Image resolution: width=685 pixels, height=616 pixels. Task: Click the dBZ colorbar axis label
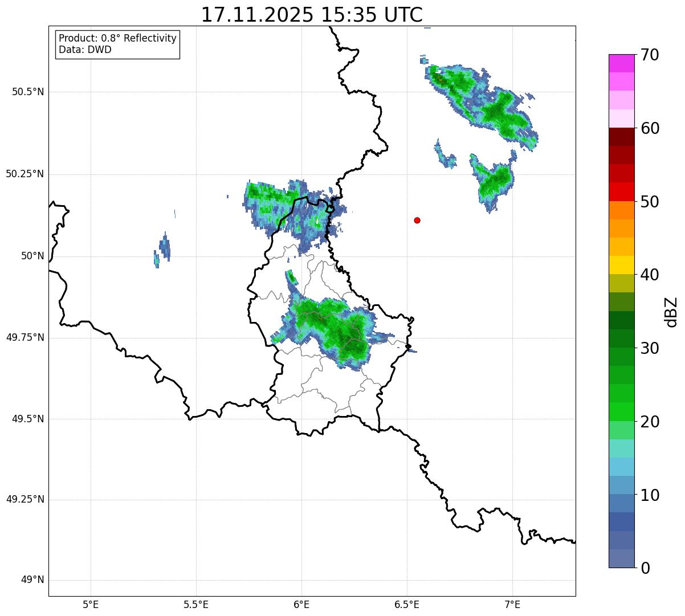(671, 312)
